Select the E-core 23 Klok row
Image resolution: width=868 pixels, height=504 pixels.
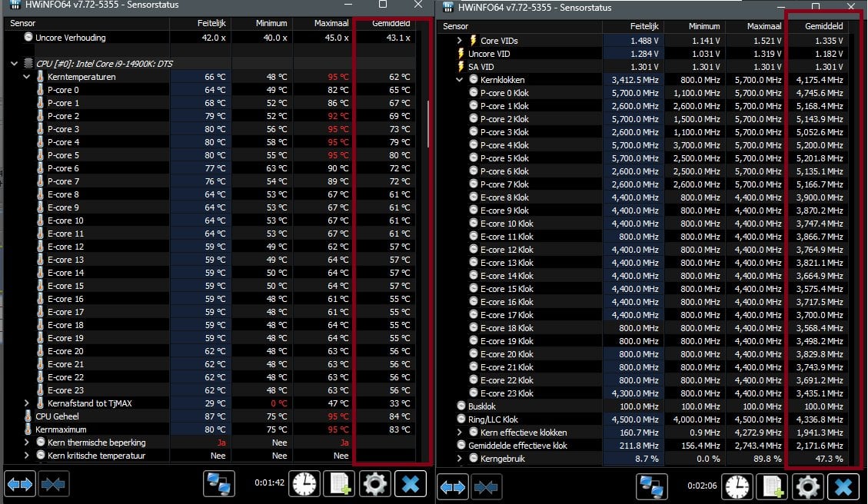(643, 393)
